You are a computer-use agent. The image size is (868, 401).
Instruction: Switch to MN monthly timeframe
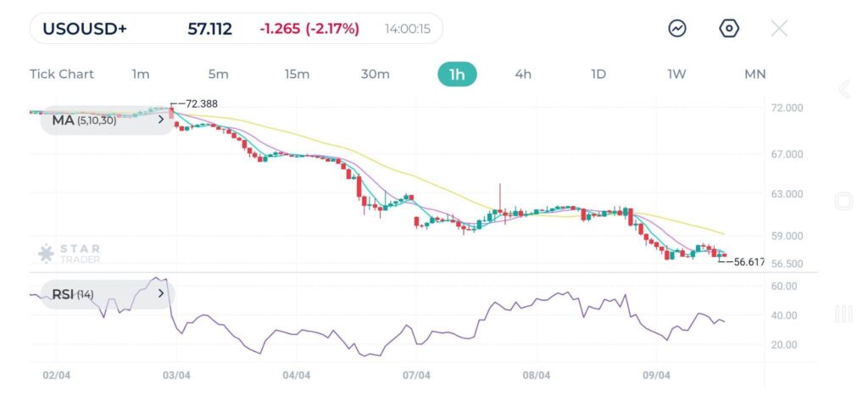pos(754,75)
